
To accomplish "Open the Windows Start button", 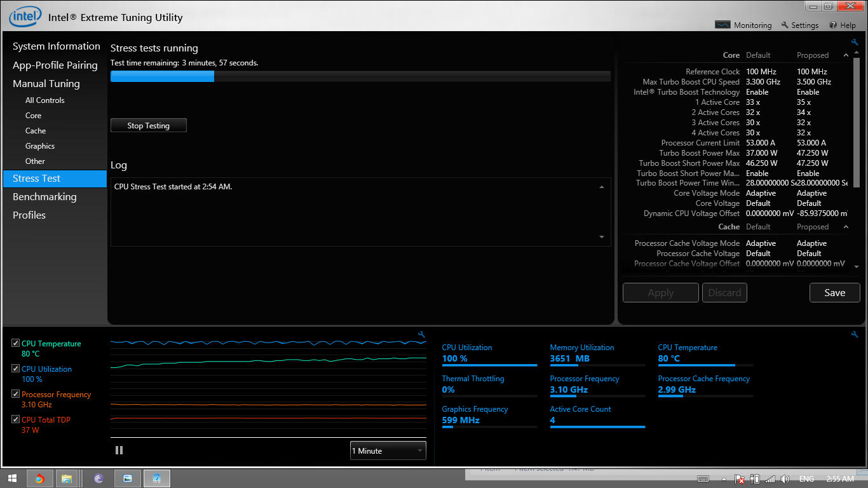I will 12,478.
